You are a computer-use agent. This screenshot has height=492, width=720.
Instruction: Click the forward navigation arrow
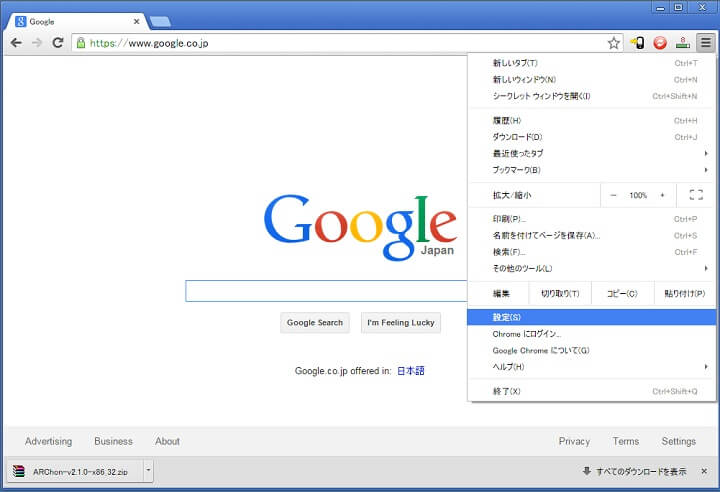(37, 43)
